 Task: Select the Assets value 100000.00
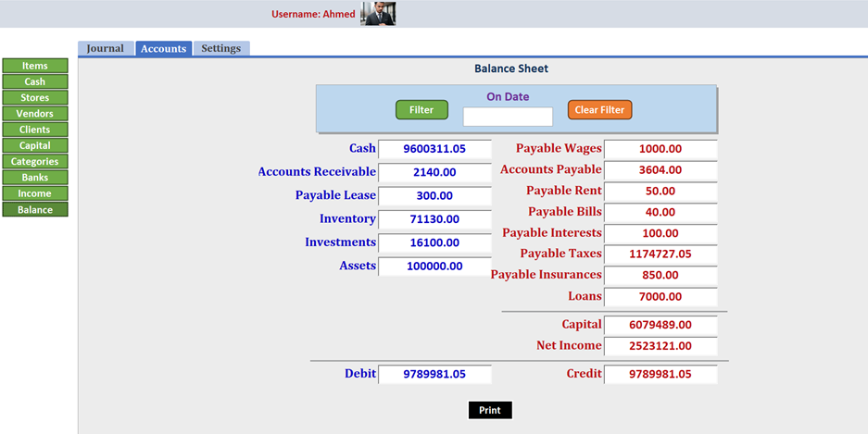coord(434,267)
